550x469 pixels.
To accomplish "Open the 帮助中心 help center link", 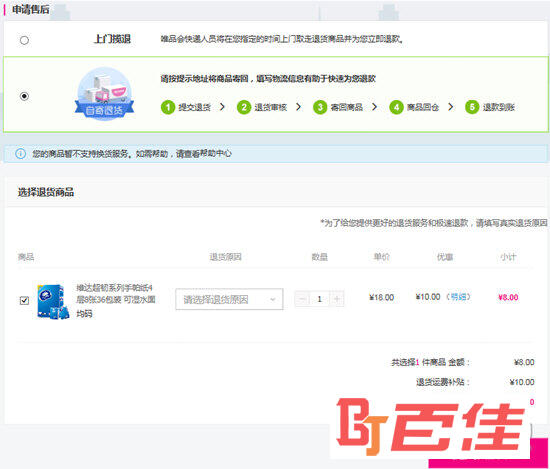I will pyautogui.click(x=216, y=153).
